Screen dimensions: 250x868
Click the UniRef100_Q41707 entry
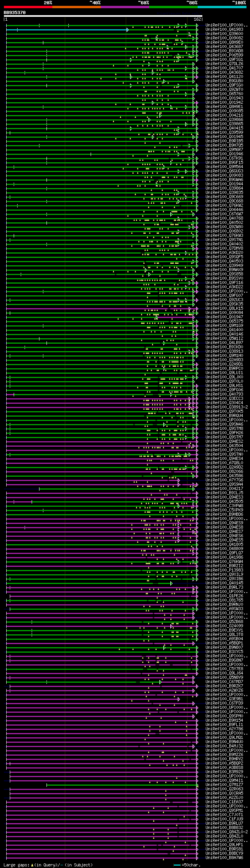pyautogui.click(x=224, y=68)
